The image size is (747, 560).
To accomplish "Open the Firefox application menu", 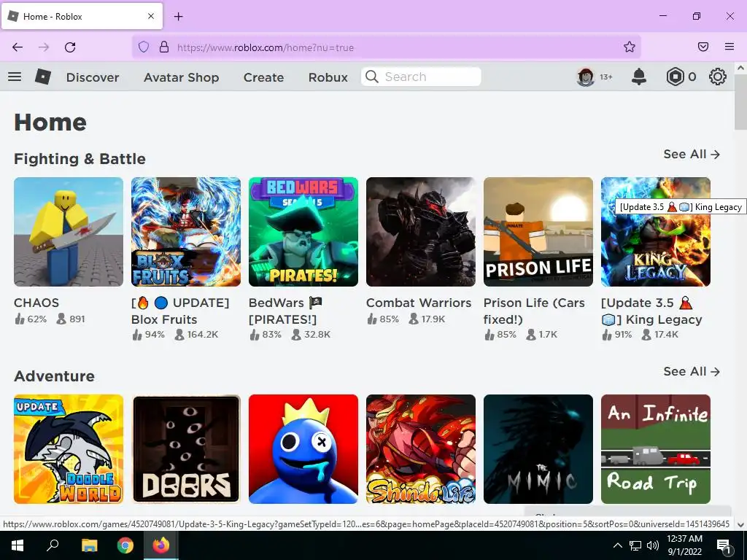I will point(729,47).
